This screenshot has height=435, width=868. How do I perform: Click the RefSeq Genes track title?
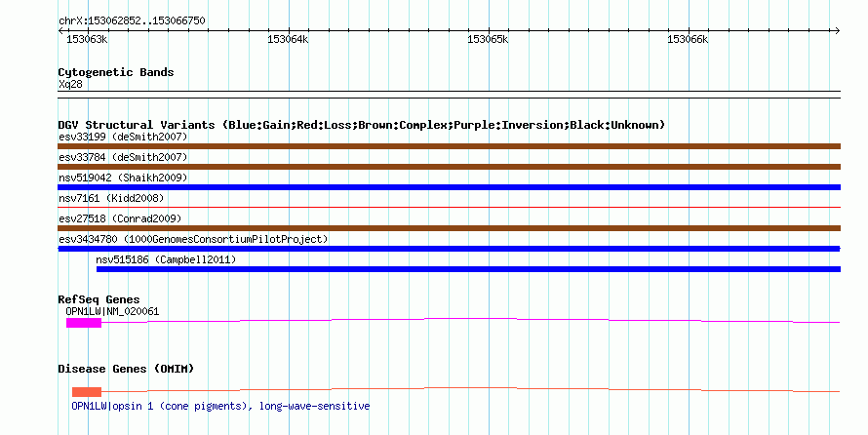(x=99, y=300)
